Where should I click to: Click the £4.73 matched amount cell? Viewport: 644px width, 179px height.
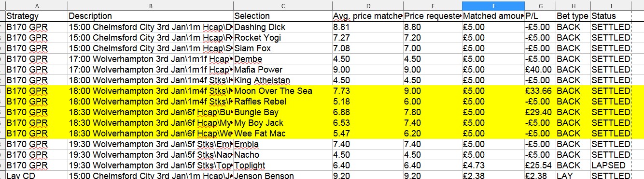pos(493,165)
